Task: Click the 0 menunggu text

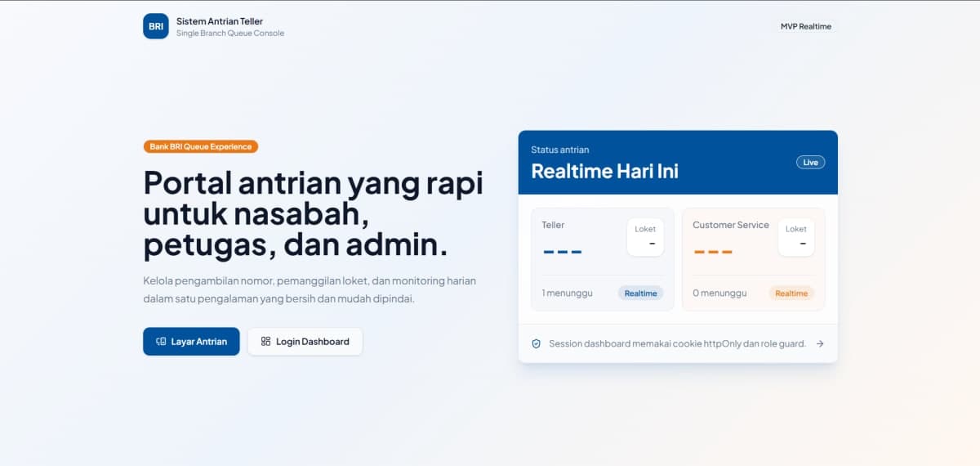Action: (719, 293)
